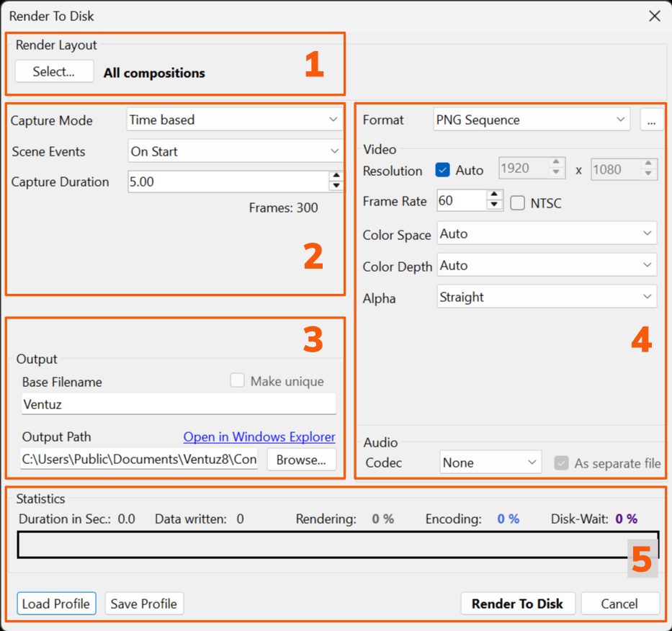Decrease Frame Rate using down arrow
Viewport: 672px width, 631px height.
point(494,205)
